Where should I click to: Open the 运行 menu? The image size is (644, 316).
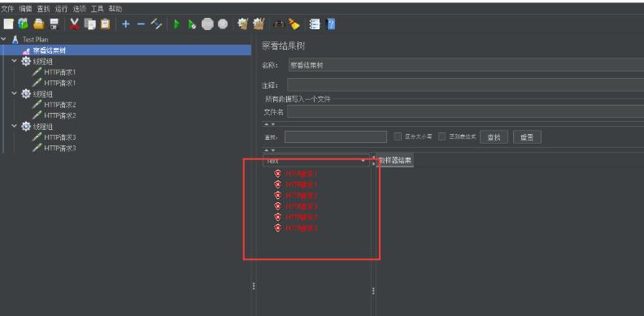click(62, 9)
